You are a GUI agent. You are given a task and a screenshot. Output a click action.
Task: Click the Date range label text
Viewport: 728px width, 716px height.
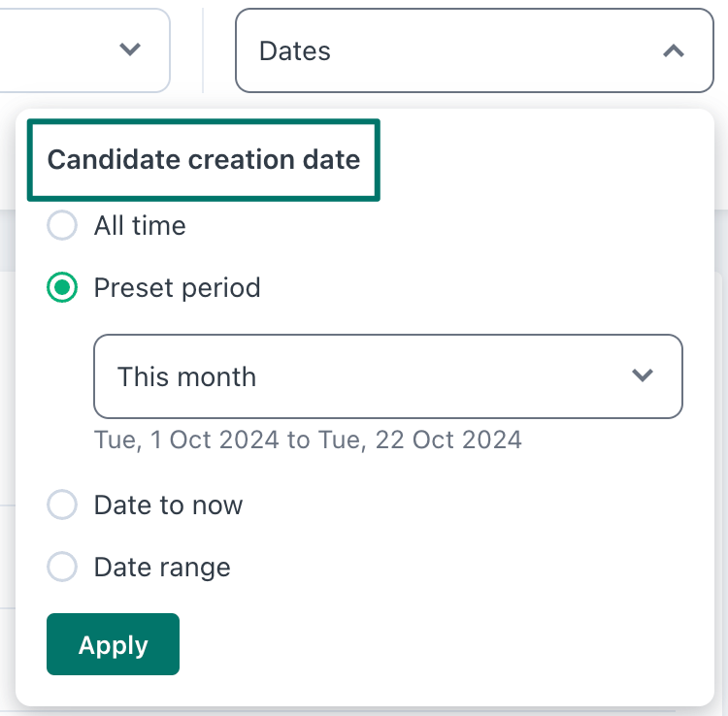(162, 568)
